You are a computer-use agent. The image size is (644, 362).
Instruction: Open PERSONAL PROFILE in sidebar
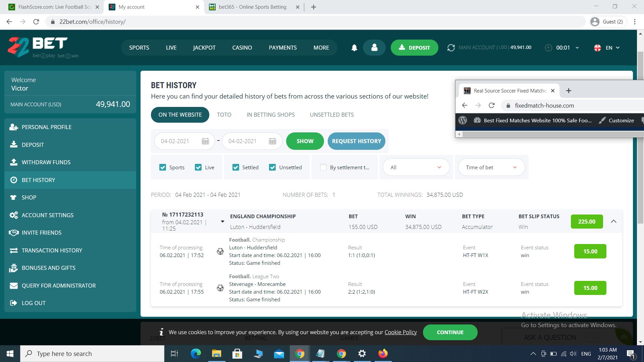70,127
